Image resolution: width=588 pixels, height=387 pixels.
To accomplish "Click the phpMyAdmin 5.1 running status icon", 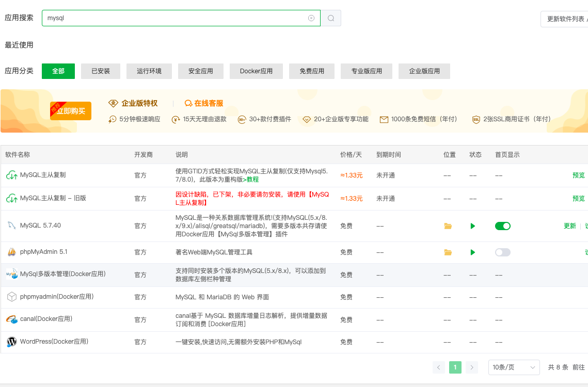I will [x=473, y=252].
